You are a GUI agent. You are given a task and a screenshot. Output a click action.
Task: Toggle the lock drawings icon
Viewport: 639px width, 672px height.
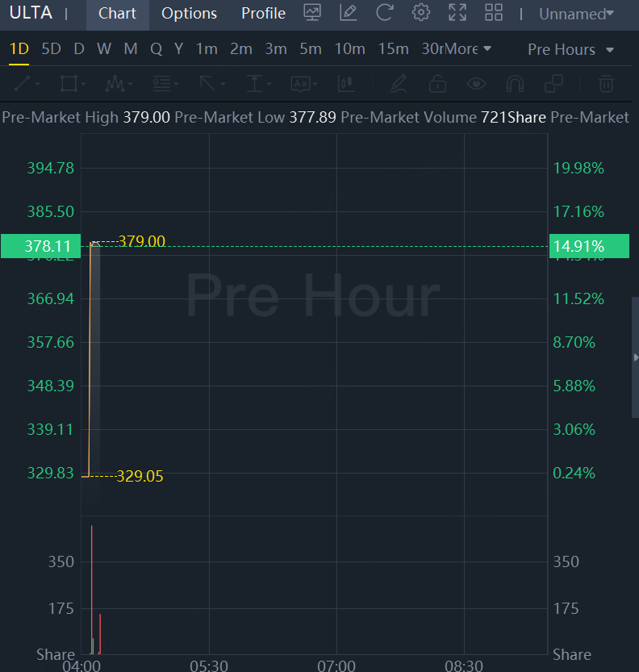[437, 83]
